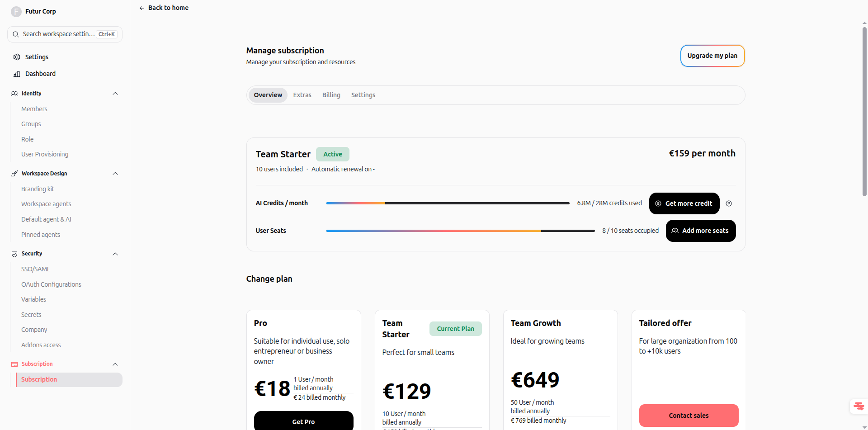Click the Add more seats button
The height and width of the screenshot is (430, 868).
pos(701,231)
